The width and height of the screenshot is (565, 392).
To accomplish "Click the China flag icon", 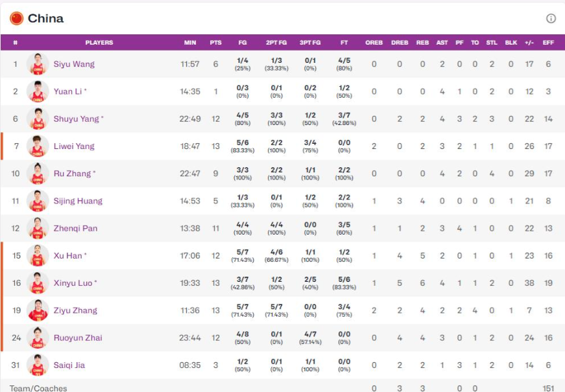I will tap(16, 18).
